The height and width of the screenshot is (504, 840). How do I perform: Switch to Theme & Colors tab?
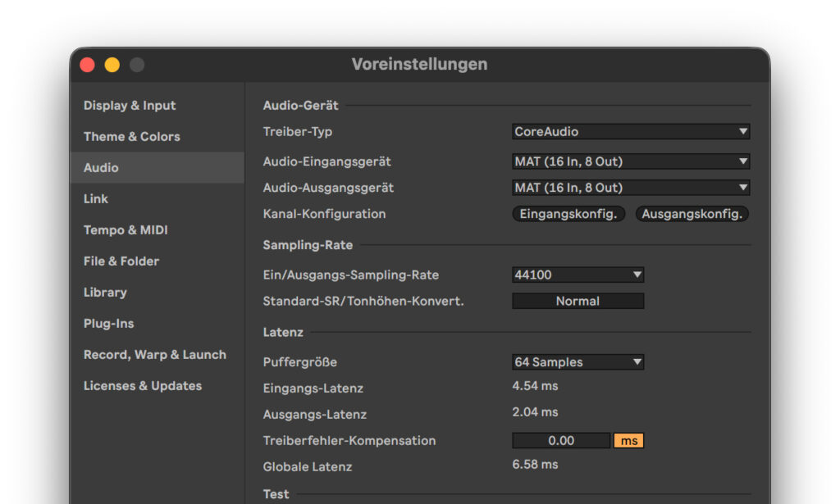157,136
